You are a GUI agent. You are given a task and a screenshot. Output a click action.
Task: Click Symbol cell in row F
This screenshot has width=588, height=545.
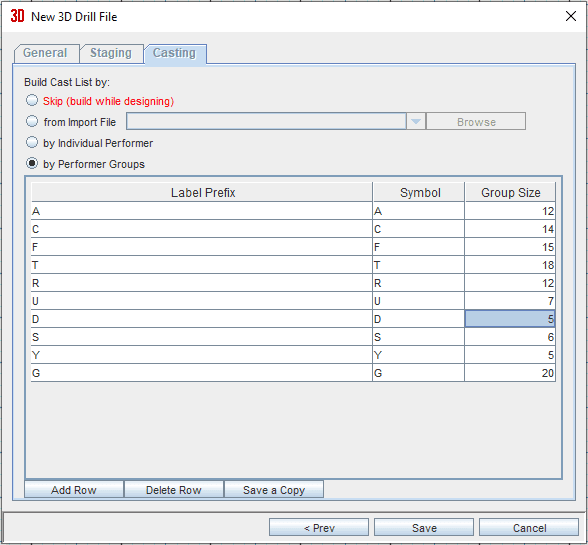point(419,247)
